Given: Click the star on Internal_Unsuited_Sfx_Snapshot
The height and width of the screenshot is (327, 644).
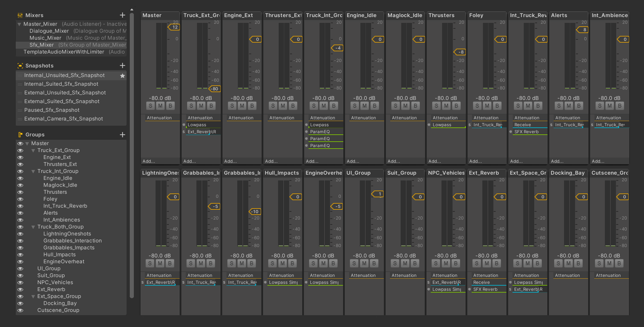Looking at the screenshot, I should (x=123, y=76).
